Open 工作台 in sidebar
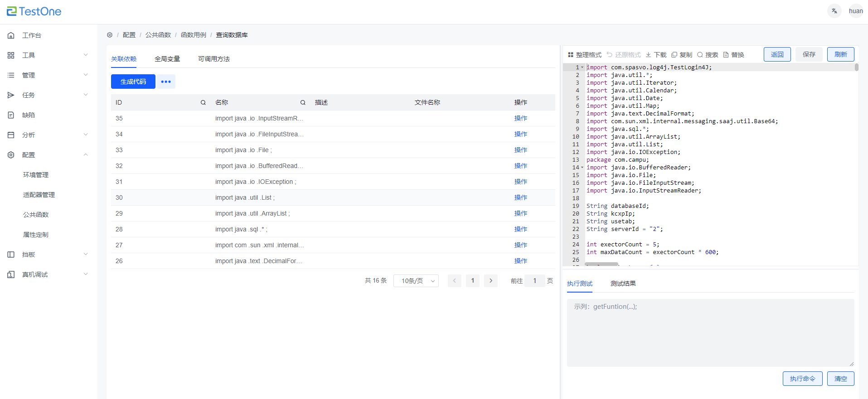The width and height of the screenshot is (868, 399). 32,35
